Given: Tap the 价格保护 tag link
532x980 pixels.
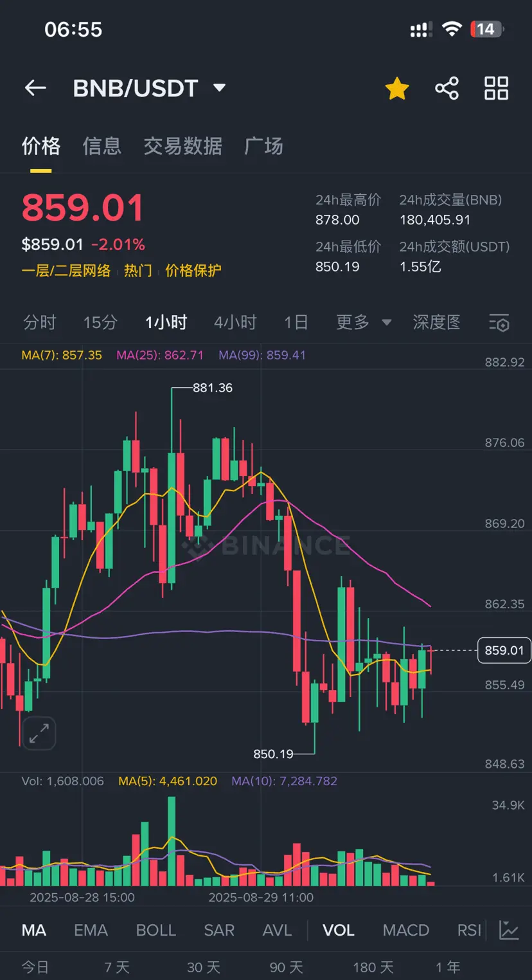Looking at the screenshot, I should coord(193,270).
